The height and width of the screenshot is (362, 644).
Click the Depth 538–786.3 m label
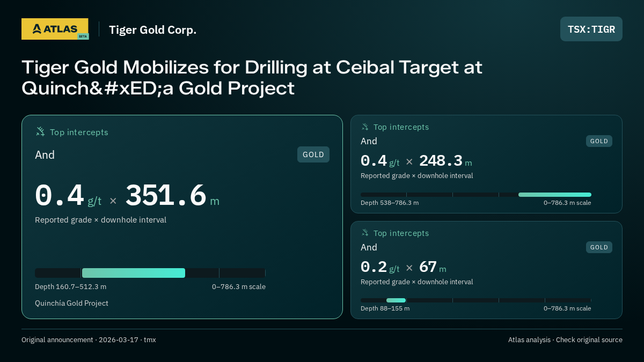pyautogui.click(x=390, y=203)
